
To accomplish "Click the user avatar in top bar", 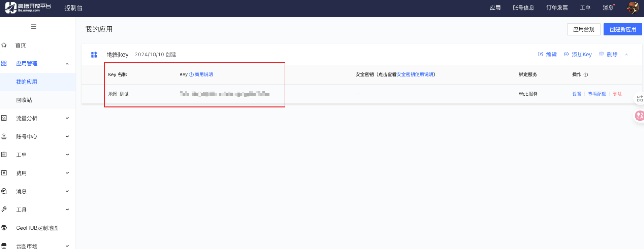I will 633,8.
